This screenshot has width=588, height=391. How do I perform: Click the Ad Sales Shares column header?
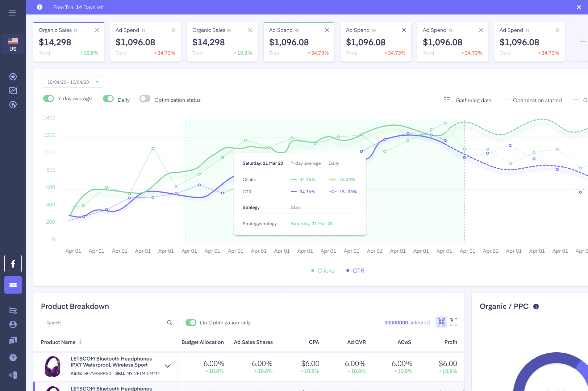pos(253,342)
